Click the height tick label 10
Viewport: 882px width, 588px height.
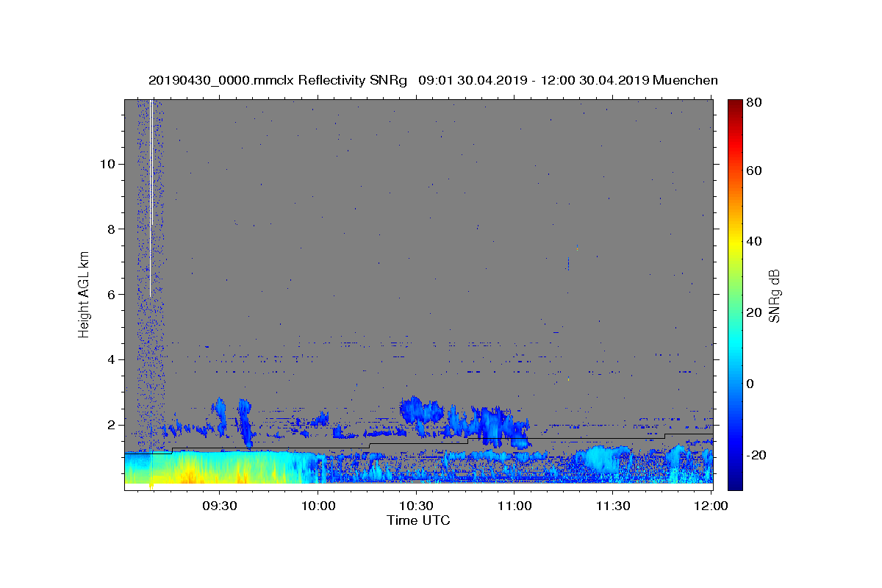(x=109, y=163)
